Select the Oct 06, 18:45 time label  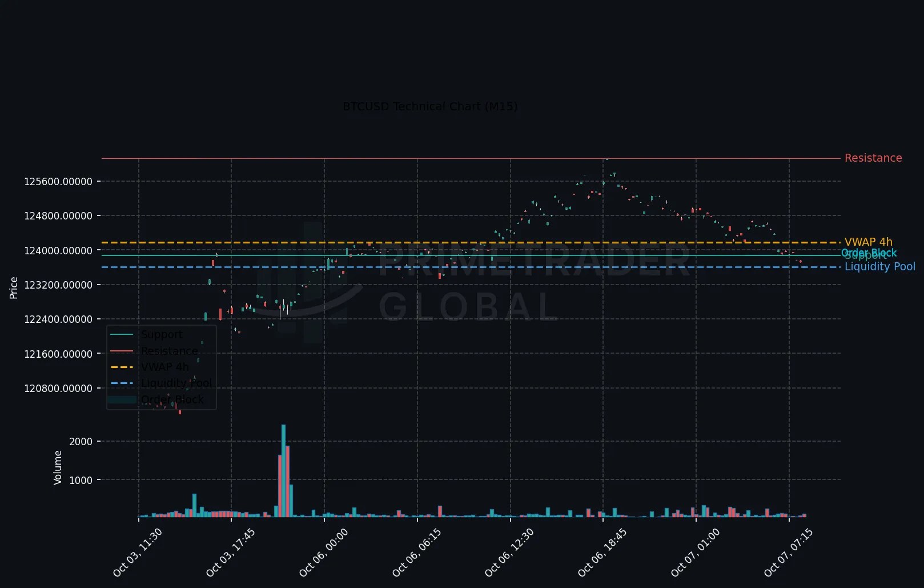point(602,553)
